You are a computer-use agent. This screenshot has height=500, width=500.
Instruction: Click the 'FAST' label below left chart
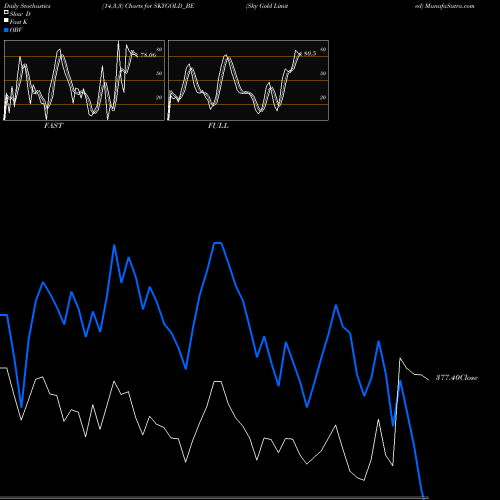[53, 126]
